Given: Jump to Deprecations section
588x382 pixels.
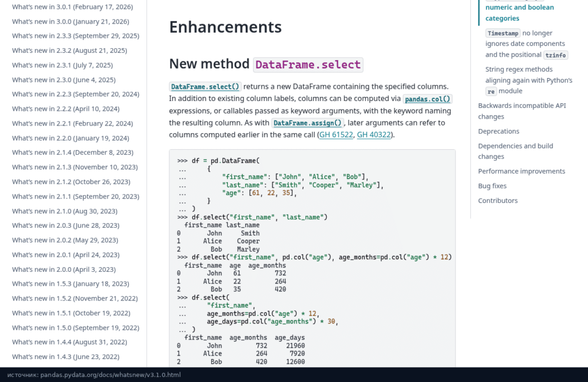Looking at the screenshot, I should pyautogui.click(x=499, y=131).
